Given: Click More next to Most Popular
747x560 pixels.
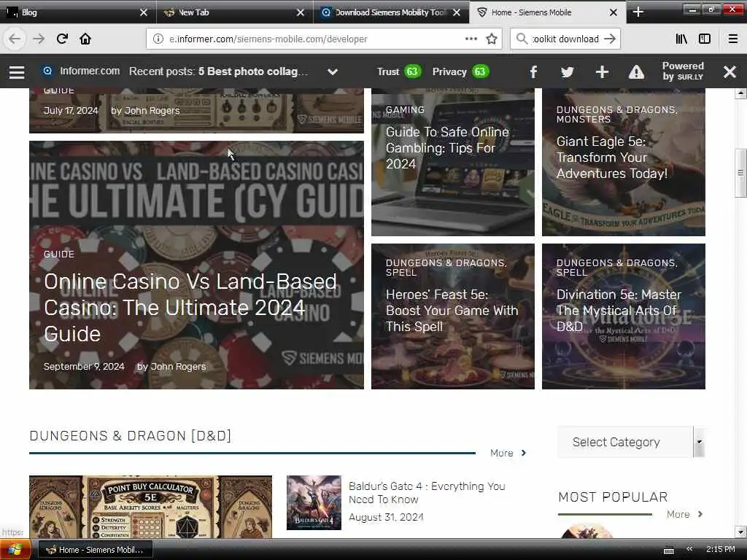Looking at the screenshot, I should pyautogui.click(x=684, y=514).
